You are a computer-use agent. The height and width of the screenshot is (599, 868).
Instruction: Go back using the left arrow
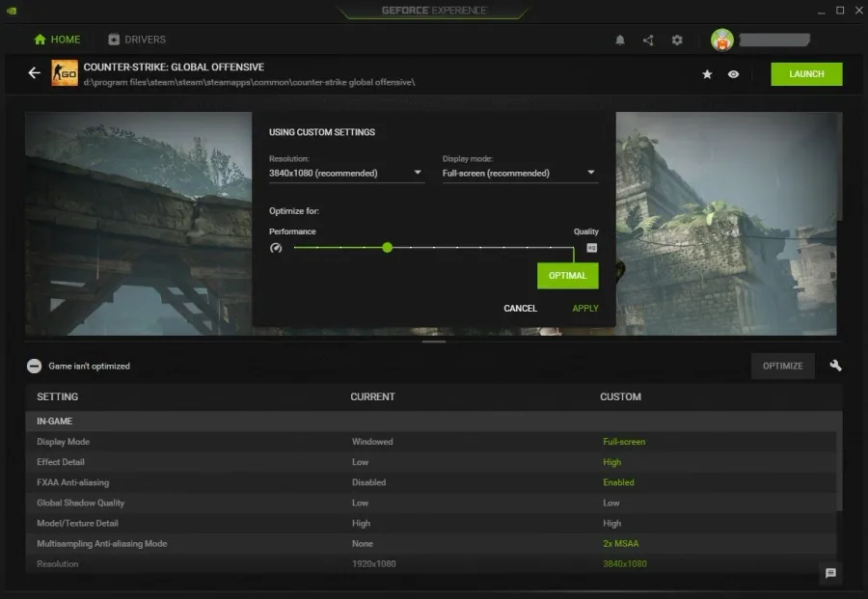pos(35,73)
